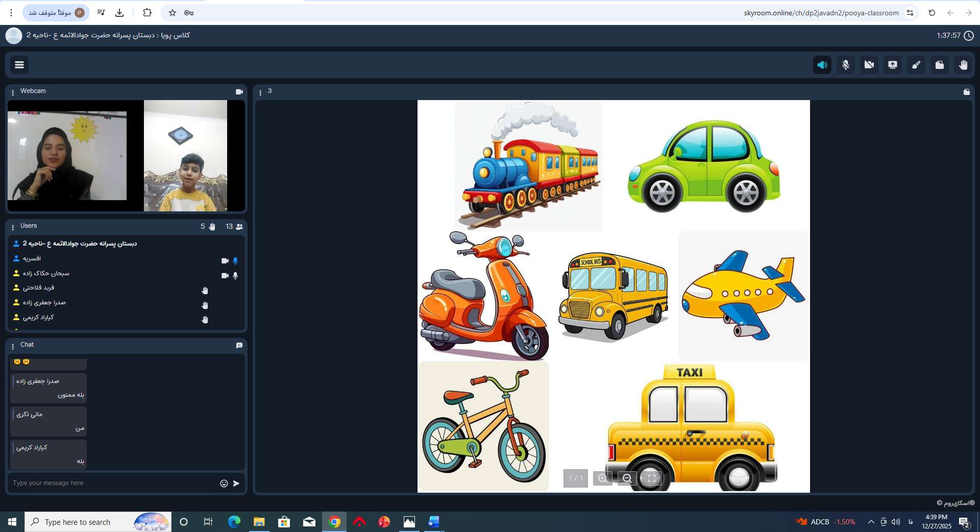Toggle سبحان حکاک زاده's camera icon
The image size is (980, 532).
tap(225, 276)
